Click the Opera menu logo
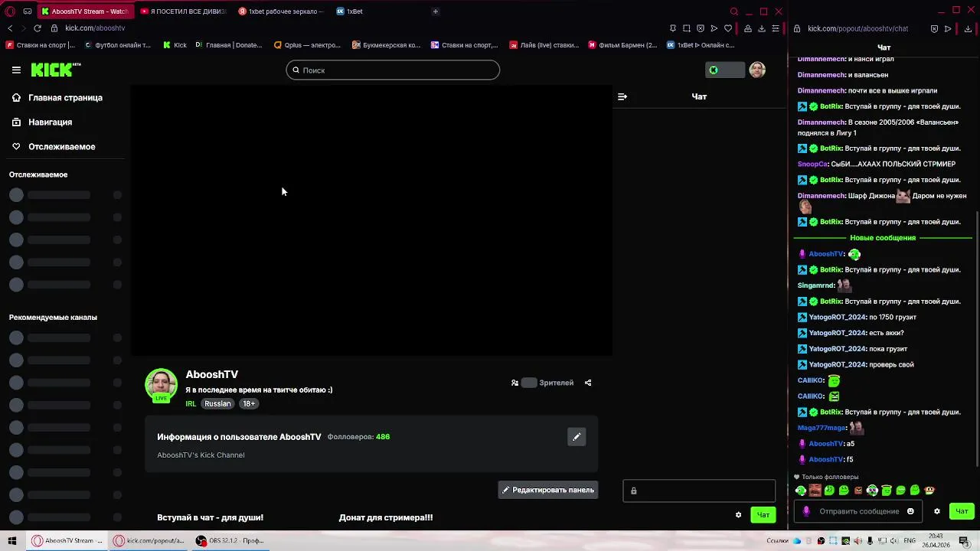980x551 pixels. [10, 11]
